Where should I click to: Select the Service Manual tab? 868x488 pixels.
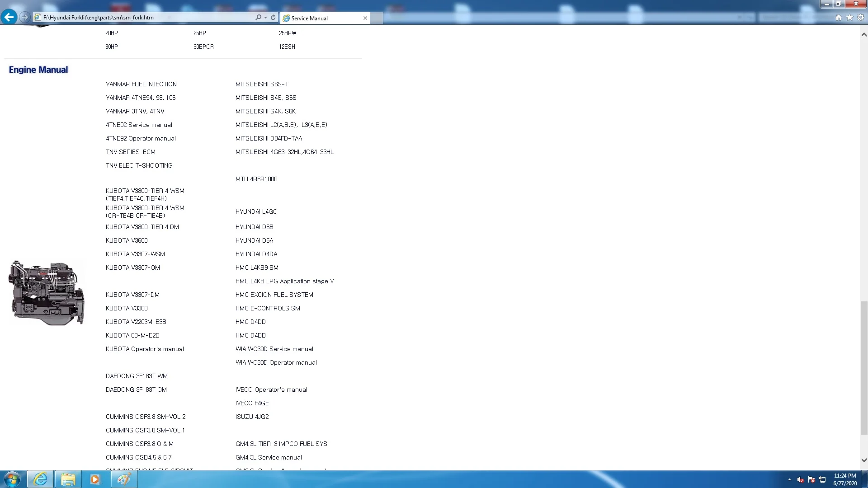point(325,18)
